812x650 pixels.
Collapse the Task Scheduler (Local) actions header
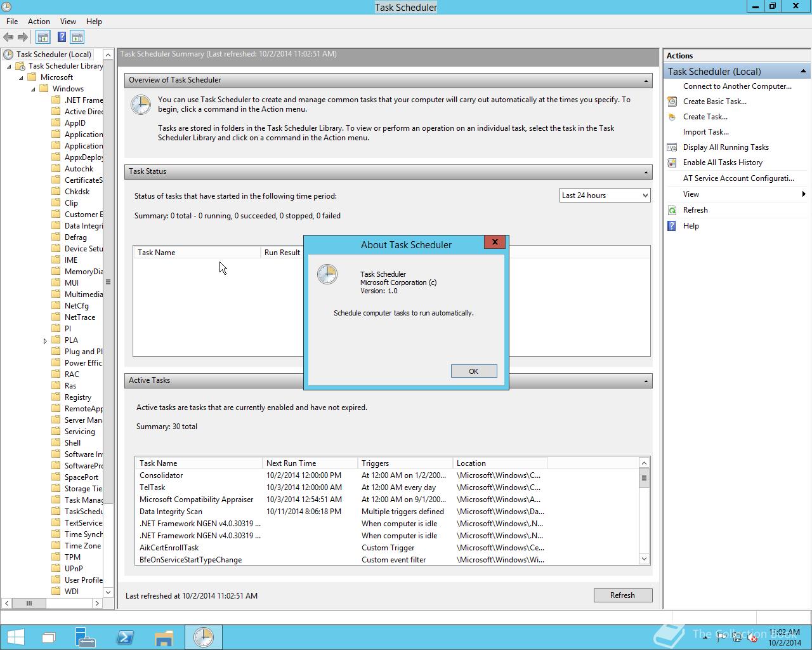pyautogui.click(x=803, y=71)
